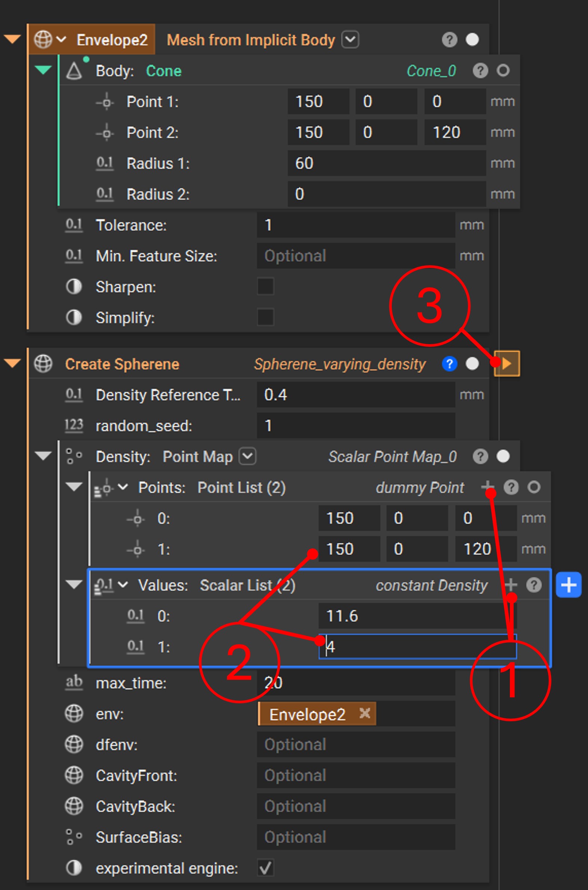Click the plus icon on Values list header

[x=510, y=585]
